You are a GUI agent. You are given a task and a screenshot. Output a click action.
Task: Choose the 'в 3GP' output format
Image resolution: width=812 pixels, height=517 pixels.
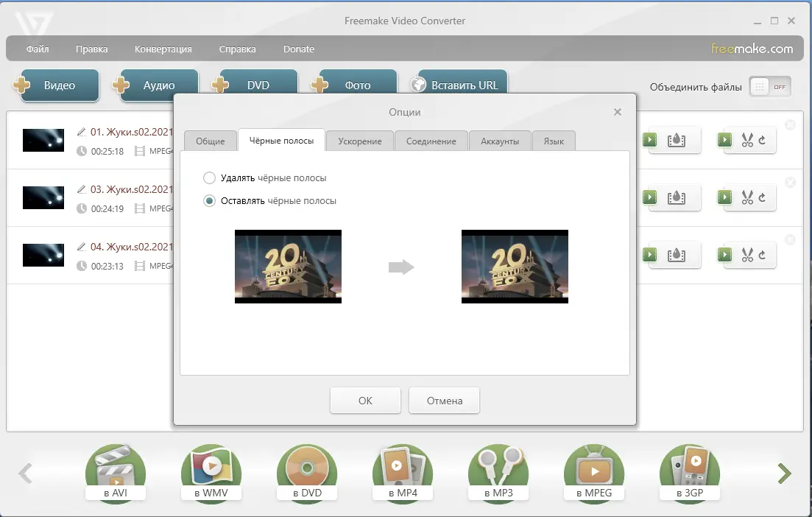coord(690,473)
